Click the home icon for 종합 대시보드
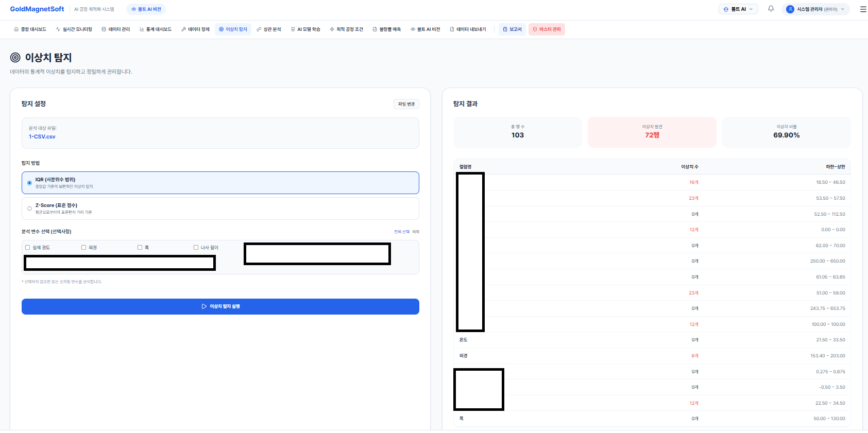This screenshot has width=868, height=433. coord(16,29)
